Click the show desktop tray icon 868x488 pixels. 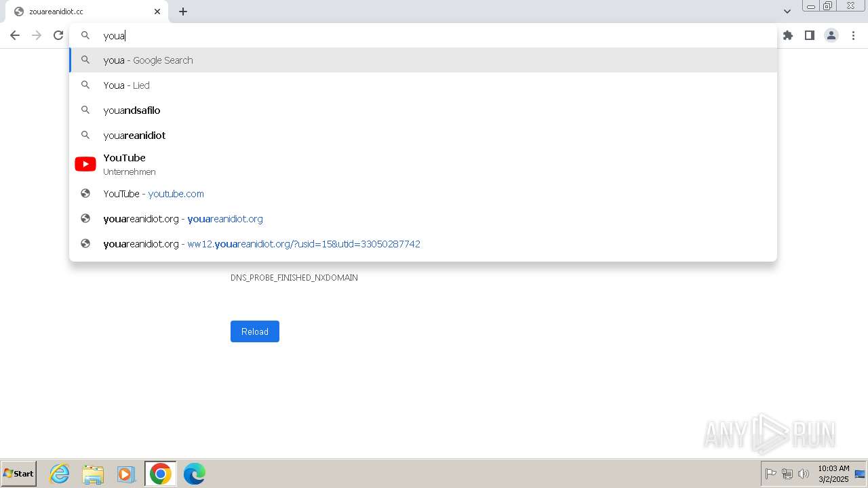tap(860, 474)
